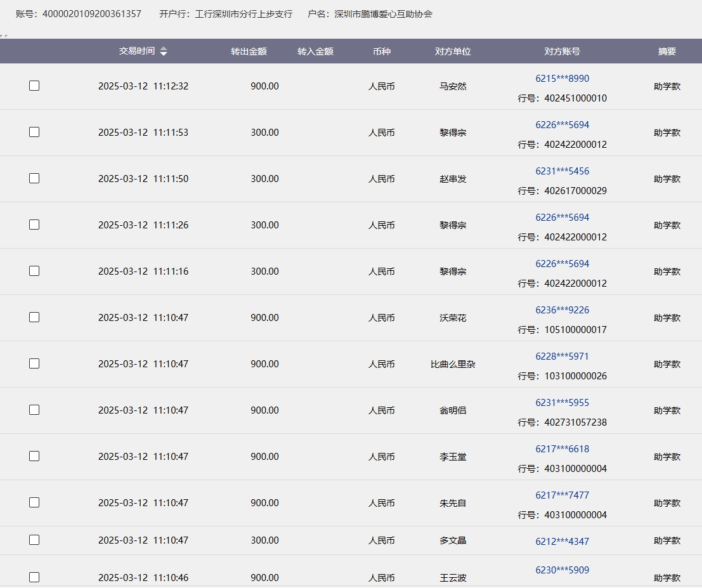Click the sort arrows beside 交易时间

point(164,51)
